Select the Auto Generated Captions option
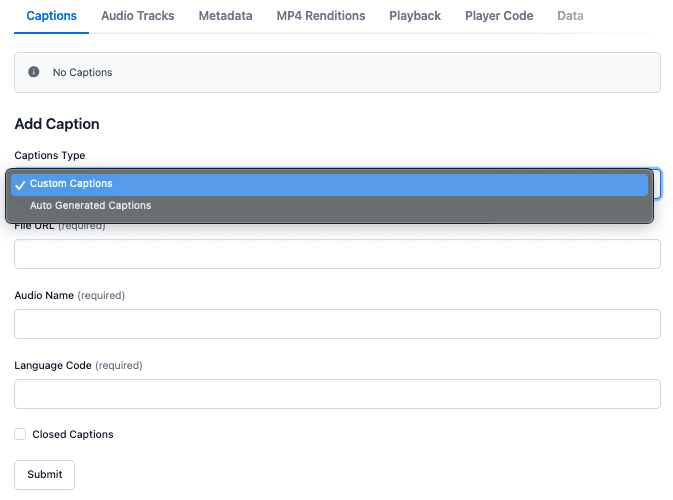This screenshot has width=673, height=500. (x=90, y=206)
